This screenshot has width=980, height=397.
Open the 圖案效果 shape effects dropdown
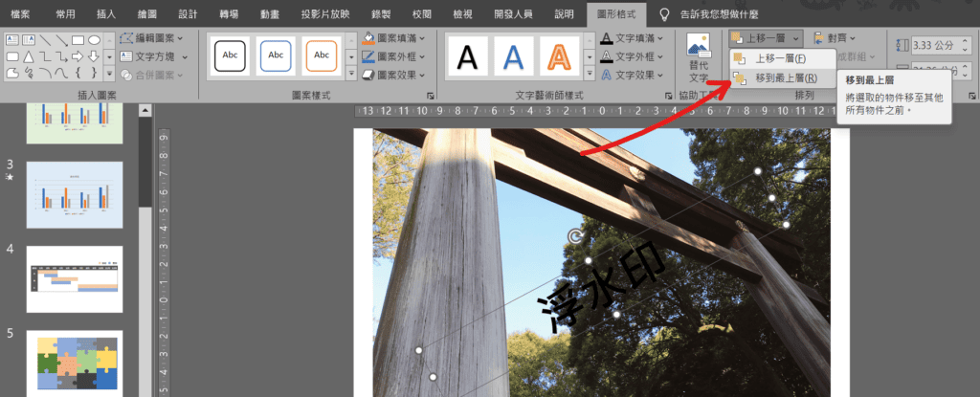tap(394, 75)
